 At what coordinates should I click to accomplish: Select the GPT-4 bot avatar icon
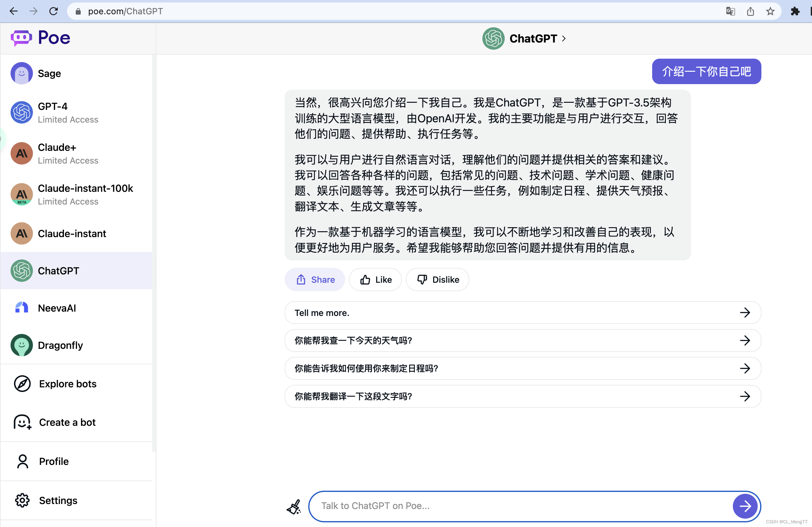21,113
